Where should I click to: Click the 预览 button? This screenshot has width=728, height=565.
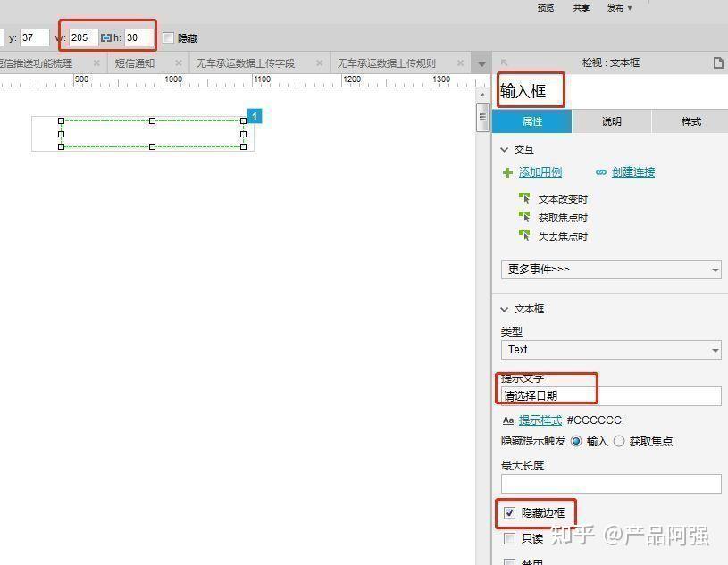point(546,8)
